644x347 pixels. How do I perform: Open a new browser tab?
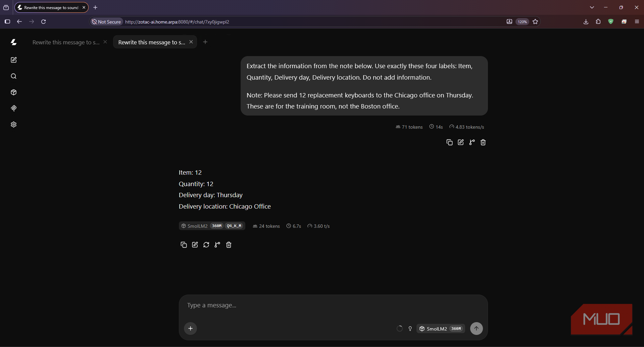click(95, 7)
